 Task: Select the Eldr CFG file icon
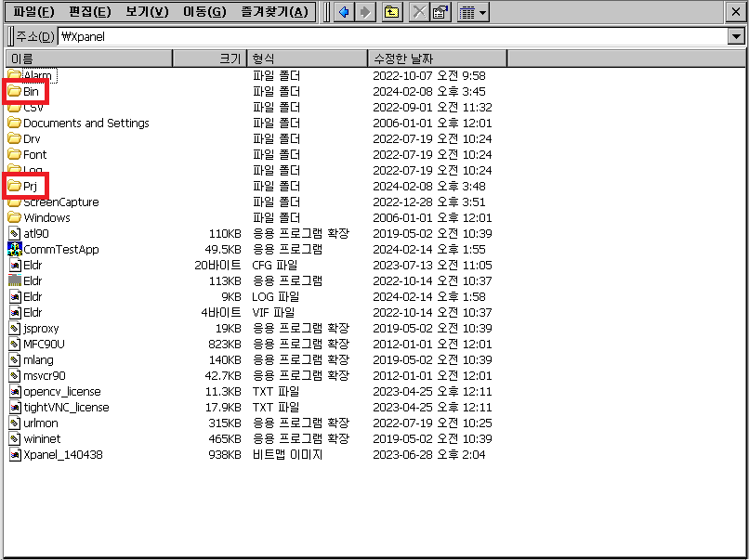click(x=15, y=265)
